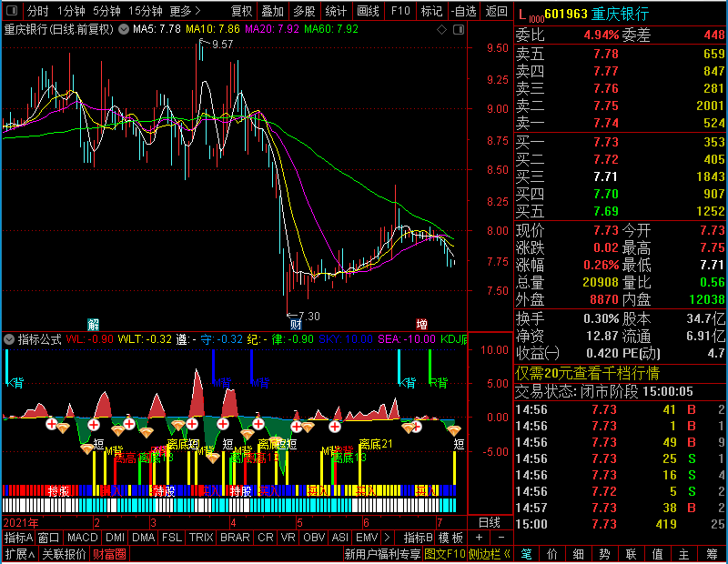Open dropdown next to 重庆银行(日线.前复权)
Viewport: 728px width, 564px height.
tap(124, 29)
